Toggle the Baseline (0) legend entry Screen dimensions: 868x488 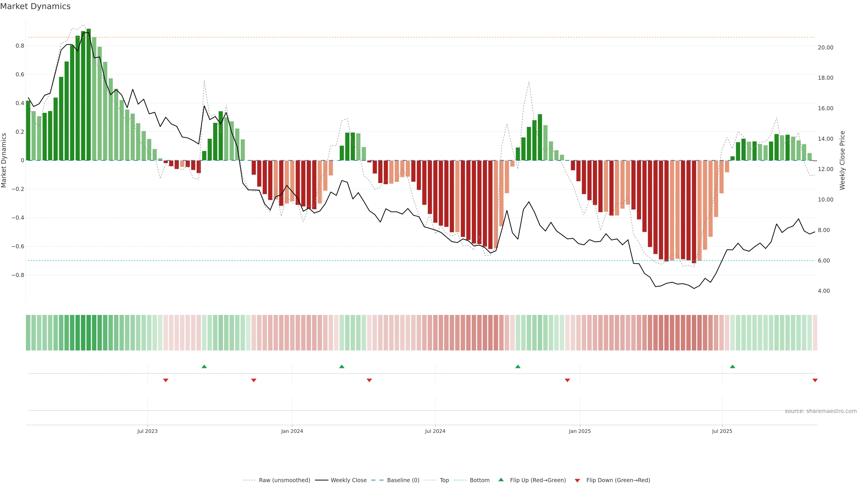click(403, 480)
